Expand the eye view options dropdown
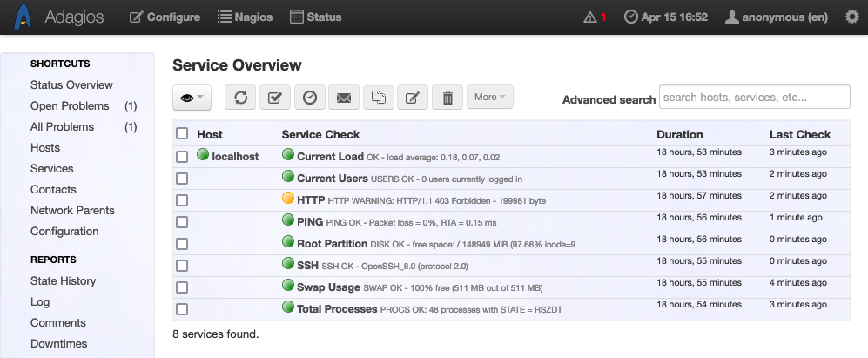The width and height of the screenshot is (868, 358). pos(192,98)
